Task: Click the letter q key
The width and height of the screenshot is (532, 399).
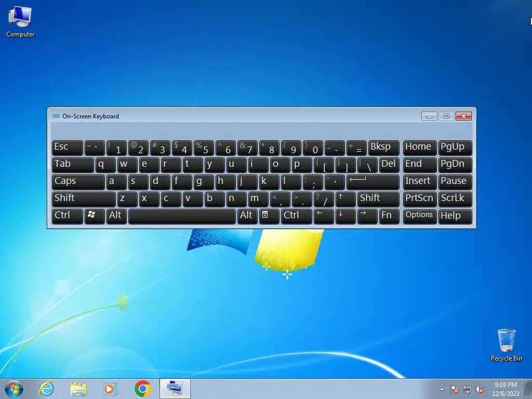Action: point(105,165)
